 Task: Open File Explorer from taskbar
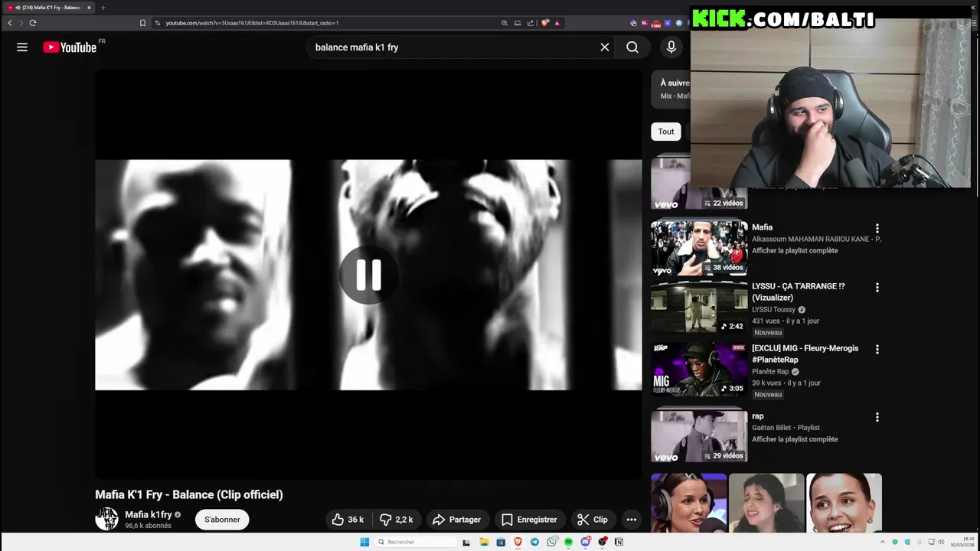click(484, 542)
